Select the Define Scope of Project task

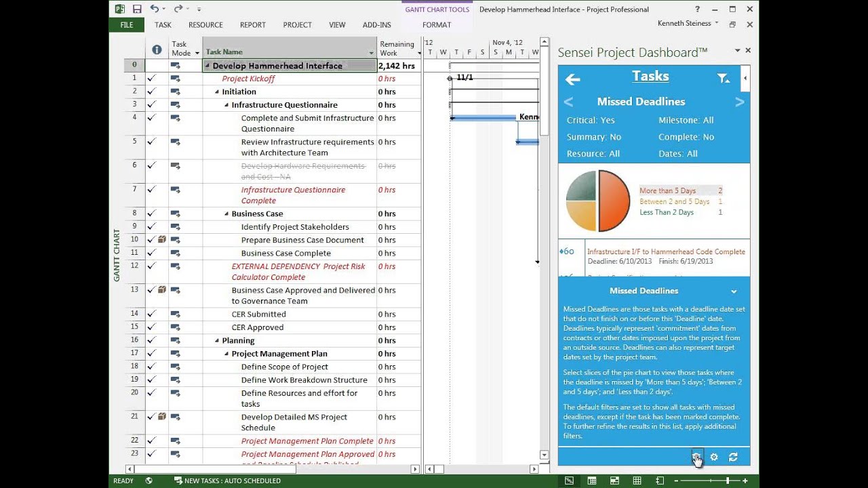284,367
